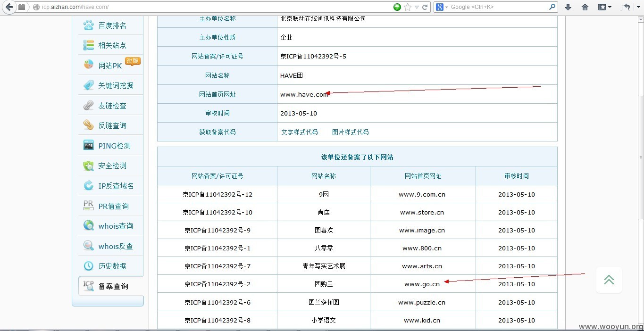
Task: Click the 关键词挖掘 tag icon
Action: point(88,85)
